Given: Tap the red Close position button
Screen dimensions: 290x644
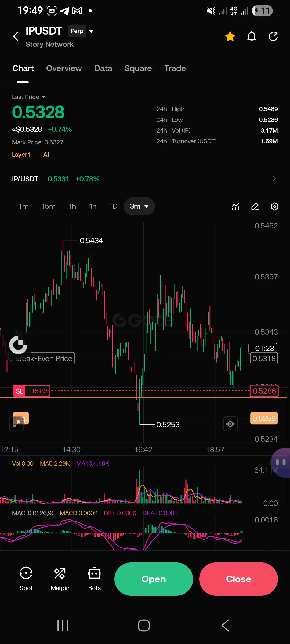Looking at the screenshot, I should tap(238, 579).
